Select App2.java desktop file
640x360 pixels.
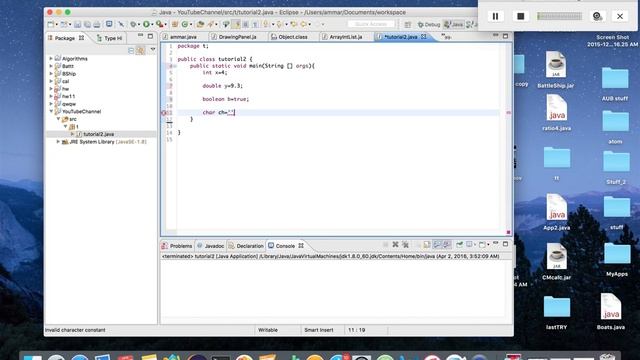(556, 212)
